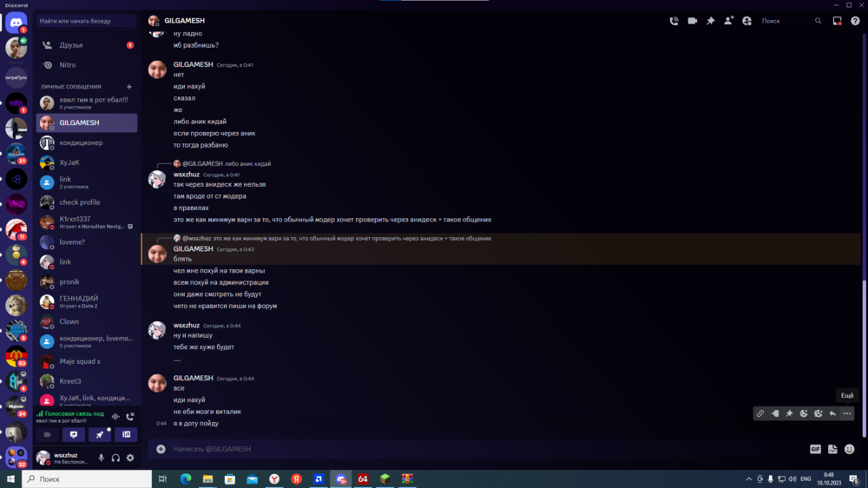Screen dimensions: 868x488
Task: Add friends to this DM
Action: click(728, 21)
